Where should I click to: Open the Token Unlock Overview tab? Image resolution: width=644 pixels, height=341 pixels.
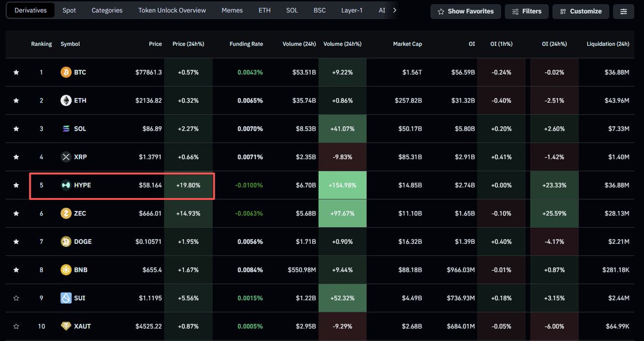(x=172, y=10)
